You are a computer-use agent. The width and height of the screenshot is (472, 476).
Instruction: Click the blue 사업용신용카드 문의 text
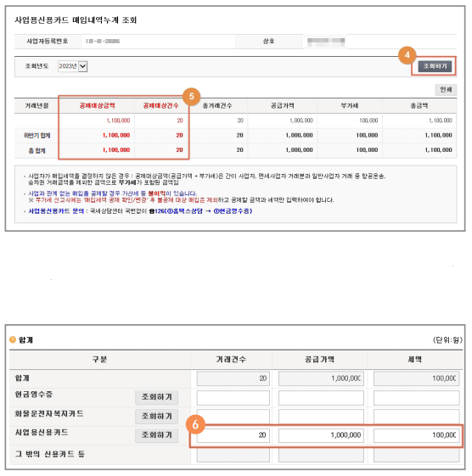coord(56,211)
